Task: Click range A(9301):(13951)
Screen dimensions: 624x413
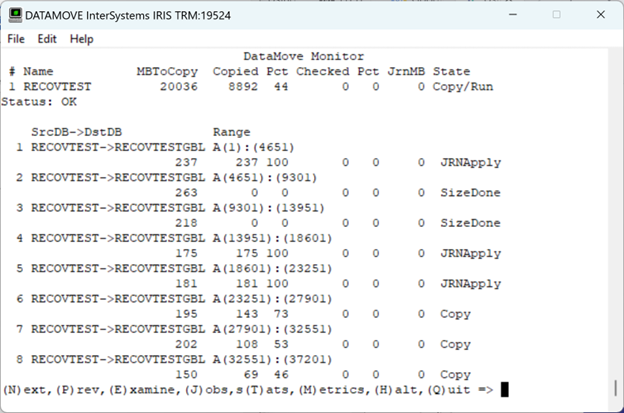Action: click(269, 208)
